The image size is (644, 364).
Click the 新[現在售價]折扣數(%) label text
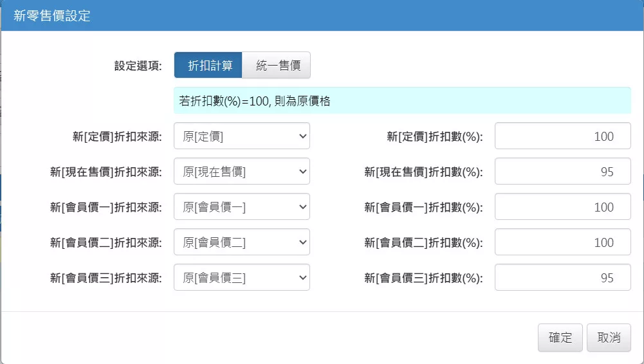tap(423, 172)
